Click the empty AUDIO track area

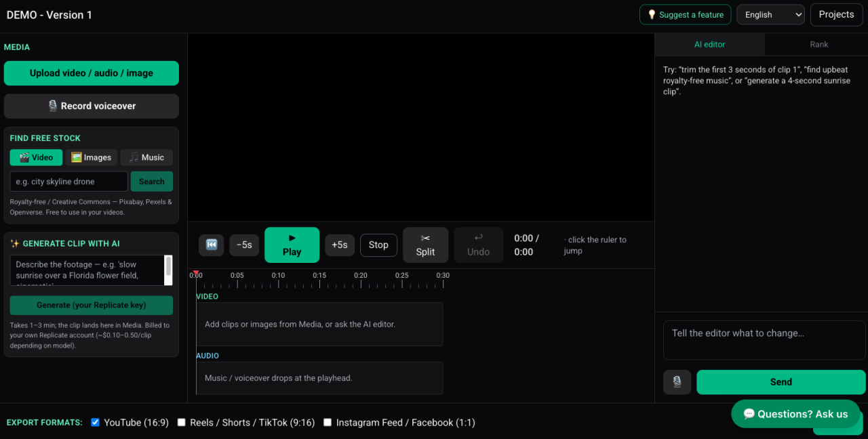tap(319, 378)
